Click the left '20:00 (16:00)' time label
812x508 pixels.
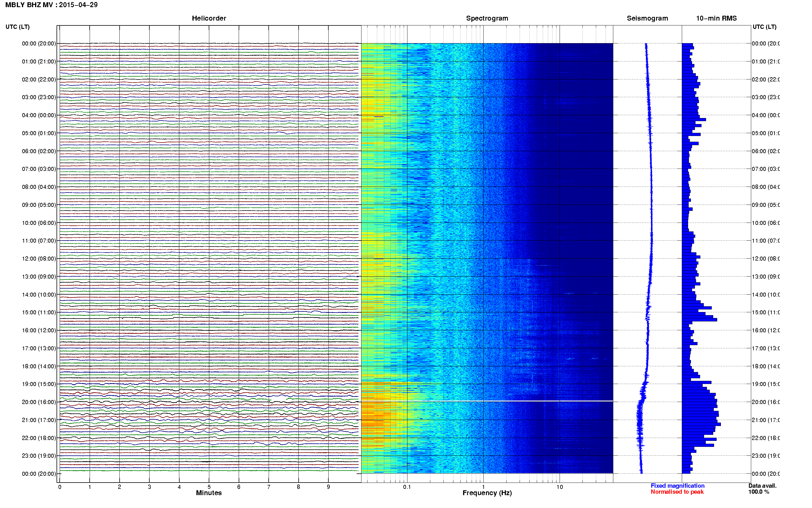coord(39,402)
